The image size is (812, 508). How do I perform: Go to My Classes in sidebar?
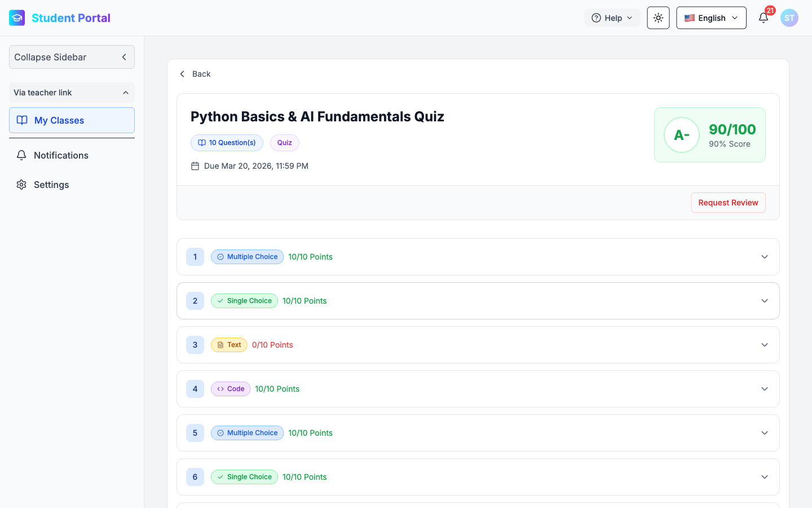[72, 120]
